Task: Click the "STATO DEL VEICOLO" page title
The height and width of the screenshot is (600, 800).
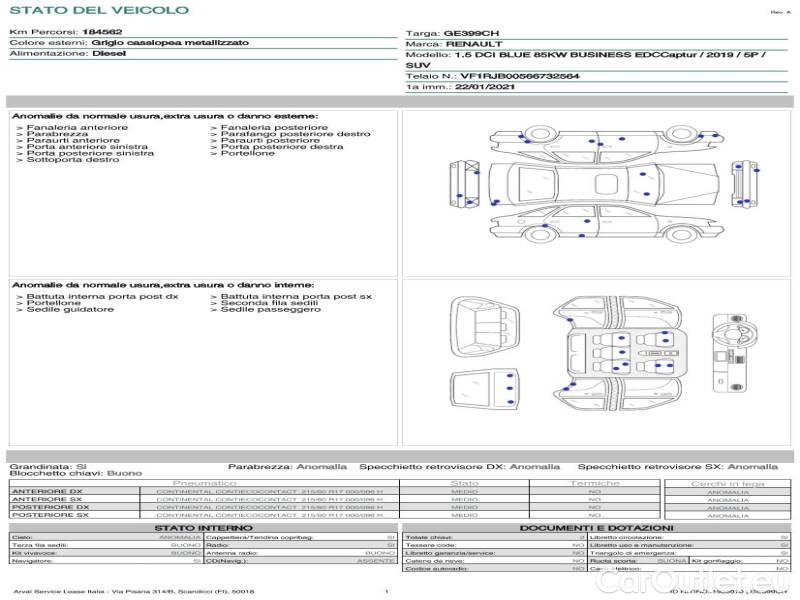Action: [99, 10]
